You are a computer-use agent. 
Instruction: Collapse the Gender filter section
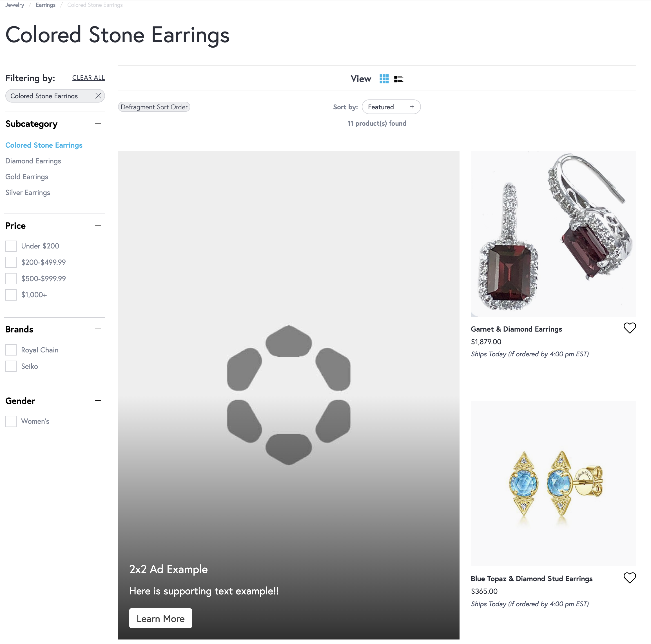coord(98,401)
